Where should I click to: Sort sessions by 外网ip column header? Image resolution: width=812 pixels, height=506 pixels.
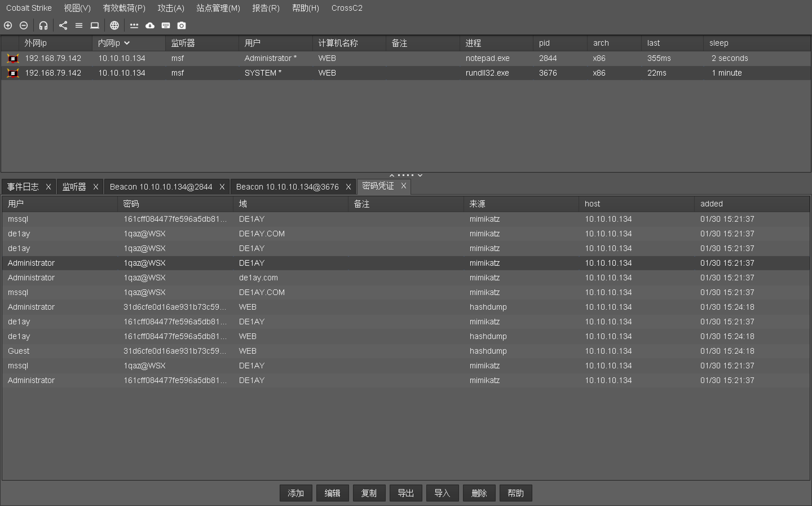point(55,43)
